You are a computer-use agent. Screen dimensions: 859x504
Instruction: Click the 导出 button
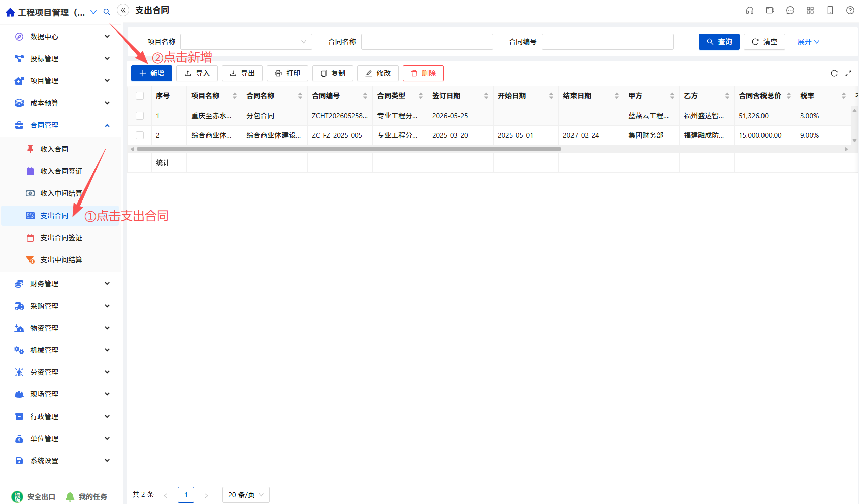point(242,73)
